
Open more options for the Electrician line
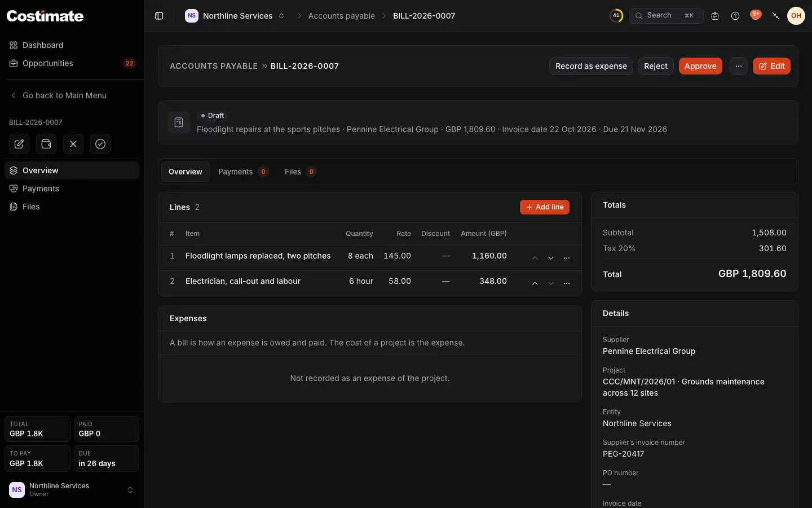[567, 283]
